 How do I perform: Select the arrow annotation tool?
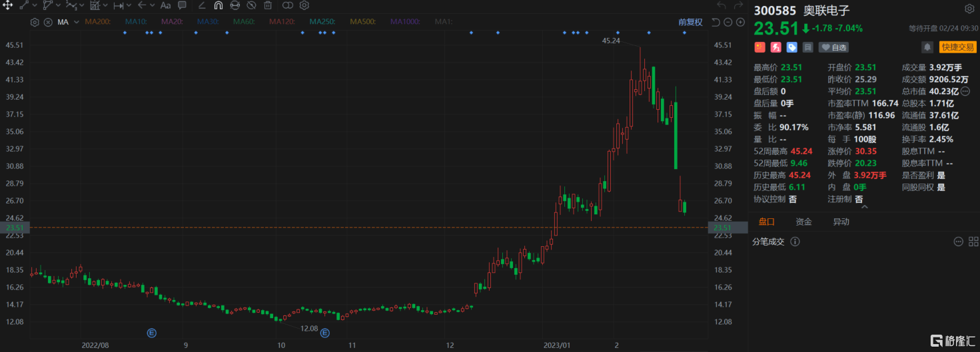pos(141,5)
